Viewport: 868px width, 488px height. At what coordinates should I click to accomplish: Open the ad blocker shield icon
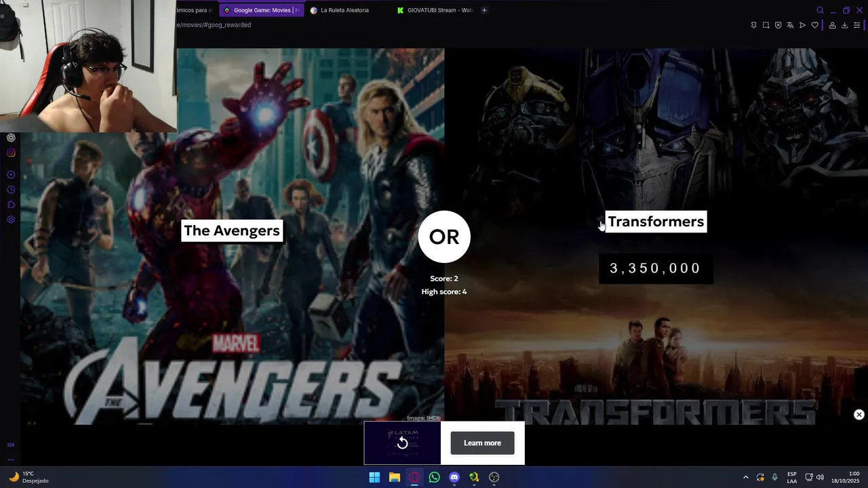[x=778, y=25]
